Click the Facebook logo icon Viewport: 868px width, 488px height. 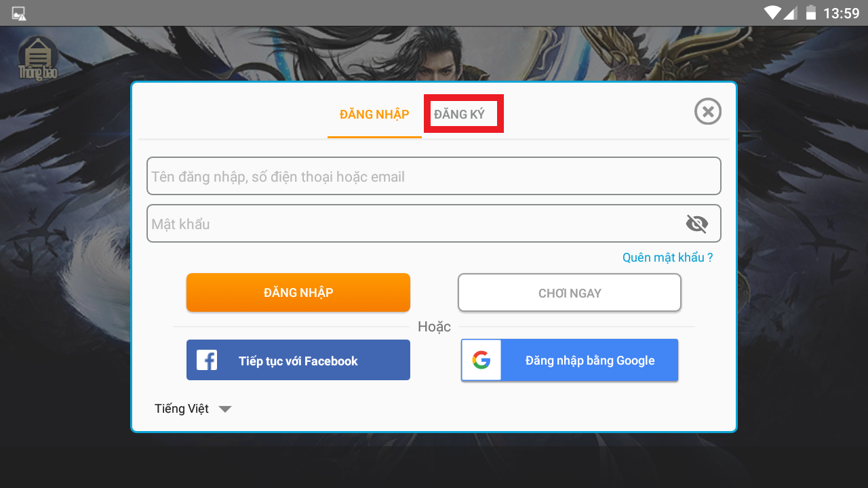pos(207,360)
